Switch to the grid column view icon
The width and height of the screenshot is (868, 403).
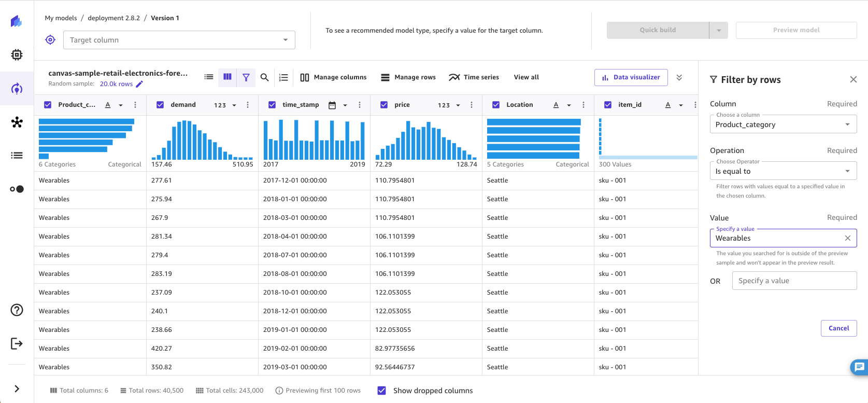pos(227,77)
